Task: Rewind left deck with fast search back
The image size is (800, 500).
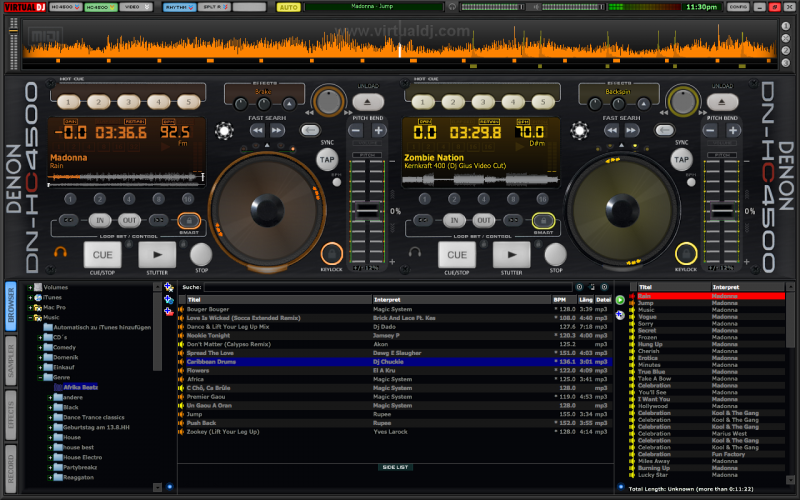Action: tap(257, 130)
